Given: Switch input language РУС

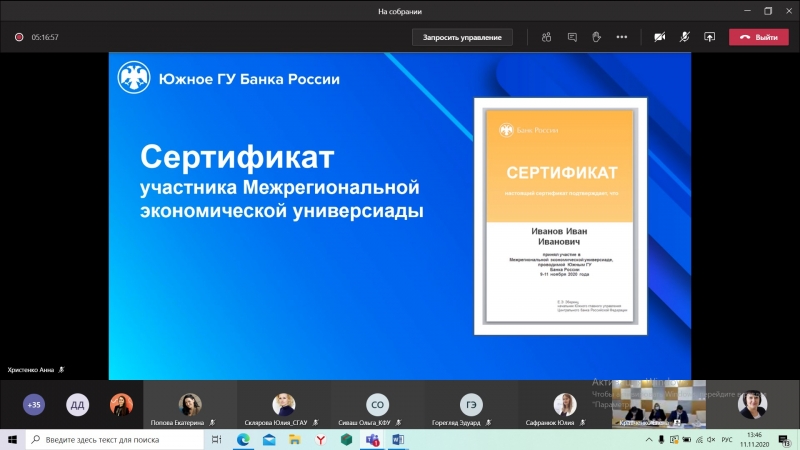Looking at the screenshot, I should pyautogui.click(x=727, y=439).
